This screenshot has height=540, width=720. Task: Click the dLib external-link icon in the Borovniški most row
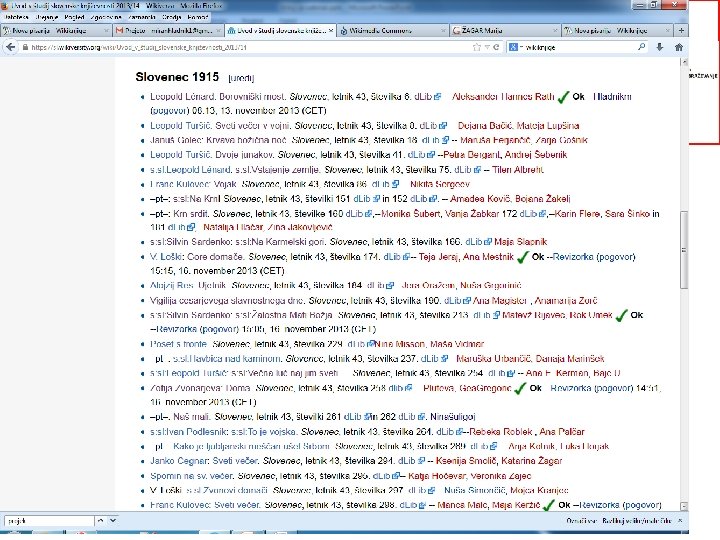[x=438, y=97]
